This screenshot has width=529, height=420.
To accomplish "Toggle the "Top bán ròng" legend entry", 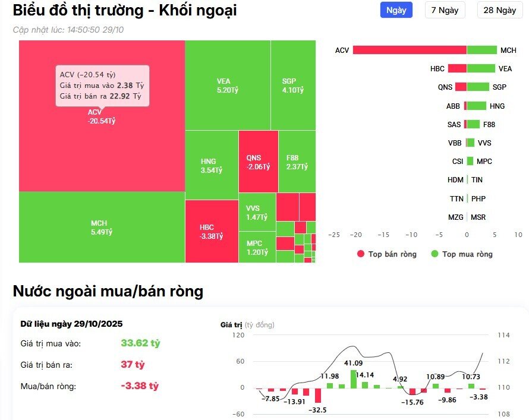I will pyautogui.click(x=385, y=254).
